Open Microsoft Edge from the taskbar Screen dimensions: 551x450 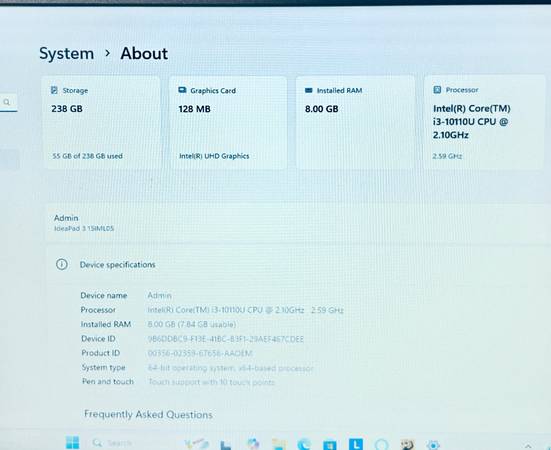pos(304,444)
